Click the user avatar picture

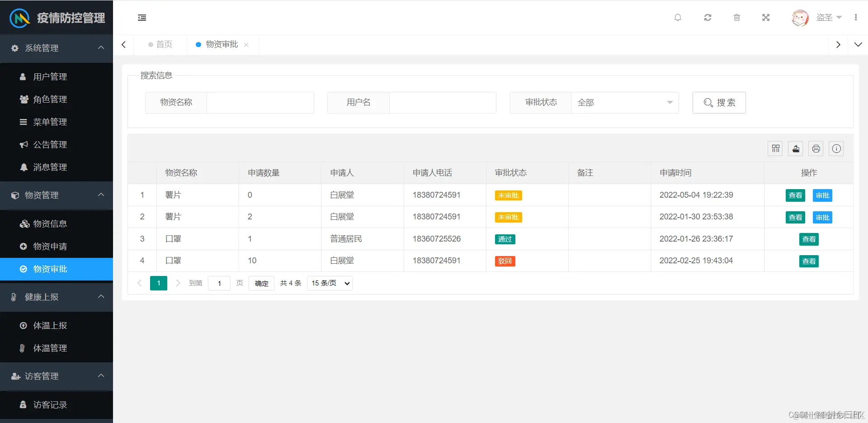coord(800,18)
